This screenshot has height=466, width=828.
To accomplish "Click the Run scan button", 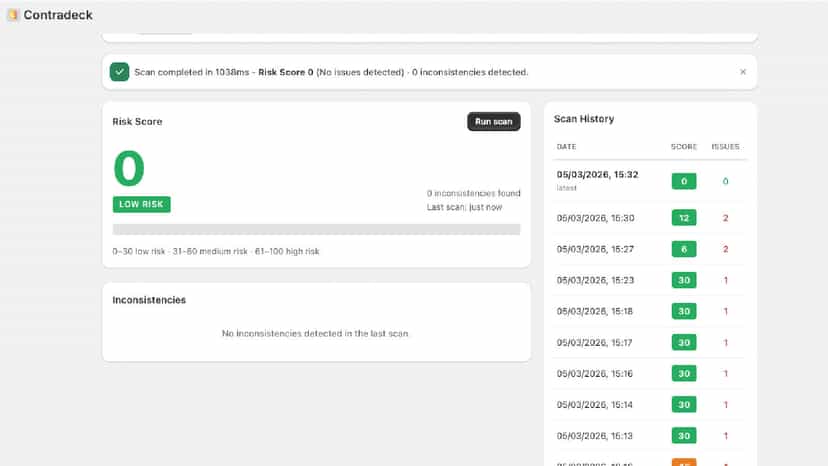I will pyautogui.click(x=493, y=122).
